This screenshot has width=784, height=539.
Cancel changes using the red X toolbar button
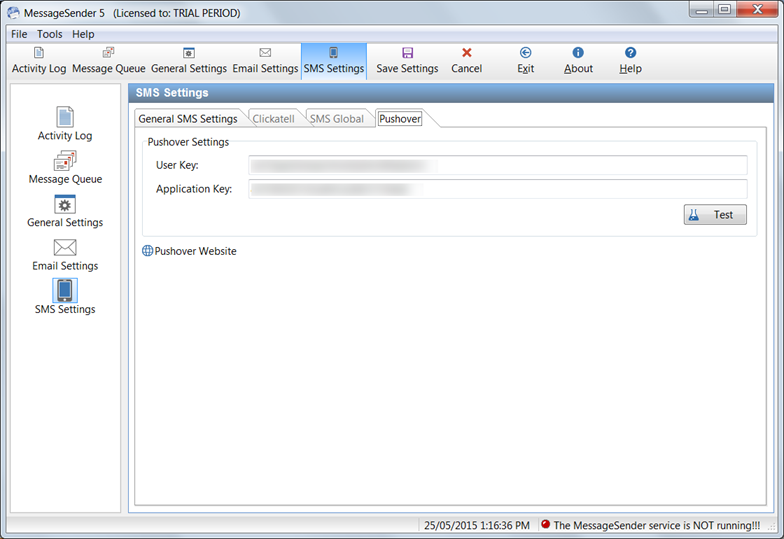[x=466, y=61]
